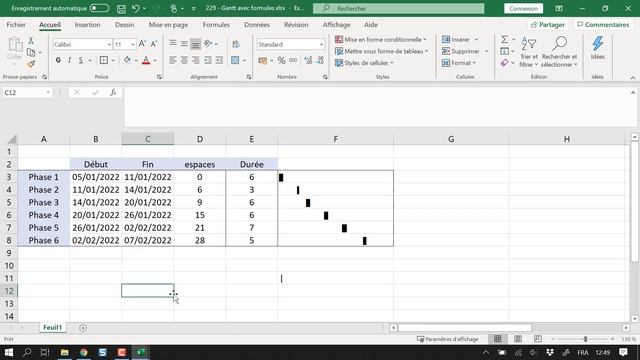This screenshot has width=640, height=360.
Task: Click the Copy icon in clipboard group
Action: pyautogui.click(x=31, y=52)
